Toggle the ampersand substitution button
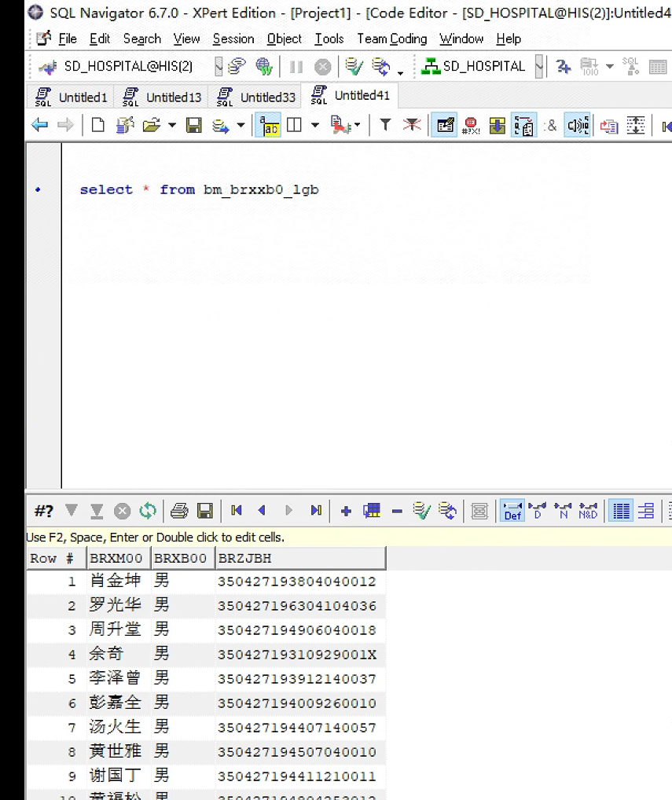Image resolution: width=672 pixels, height=800 pixels. click(551, 125)
